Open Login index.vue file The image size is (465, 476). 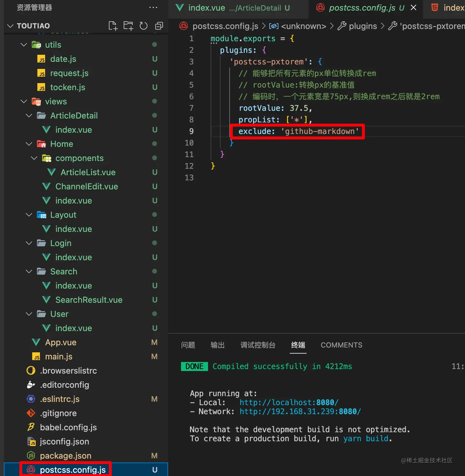click(74, 257)
